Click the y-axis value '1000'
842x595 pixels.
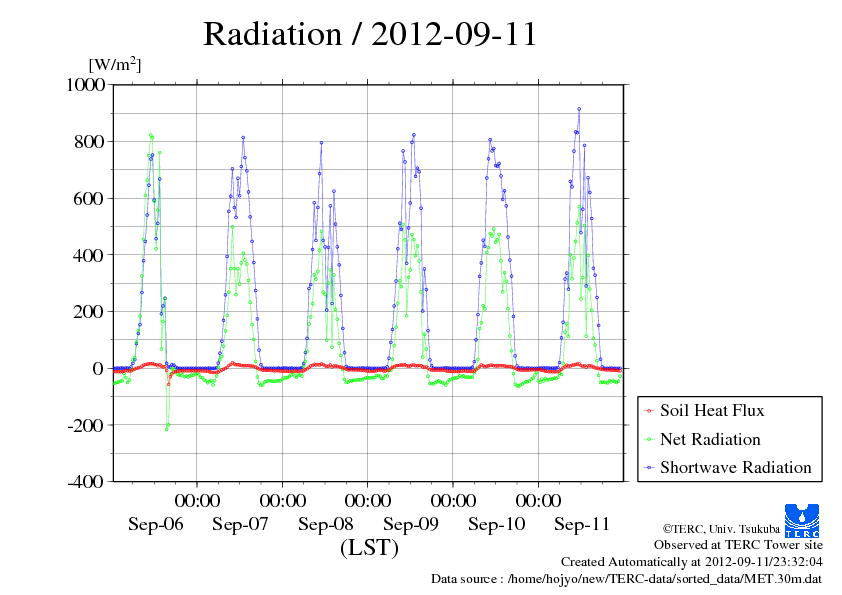tap(85, 84)
